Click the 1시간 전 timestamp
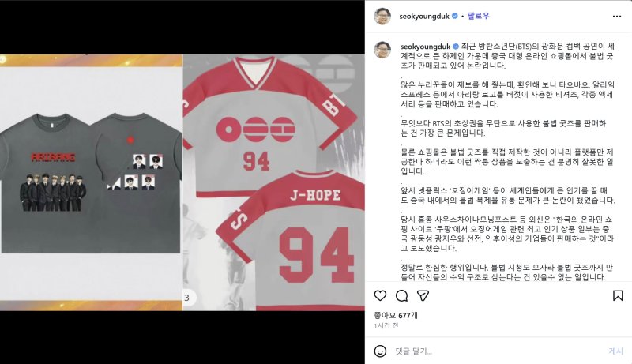 (386, 326)
